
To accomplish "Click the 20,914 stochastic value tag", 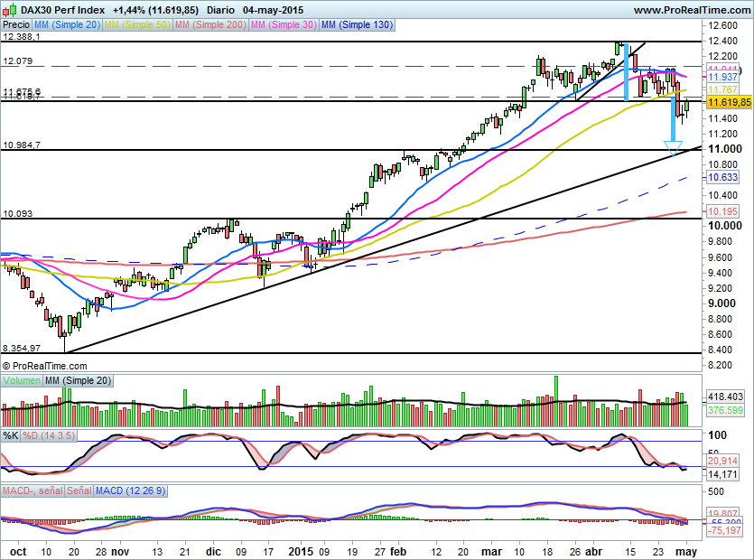I will click(722, 461).
